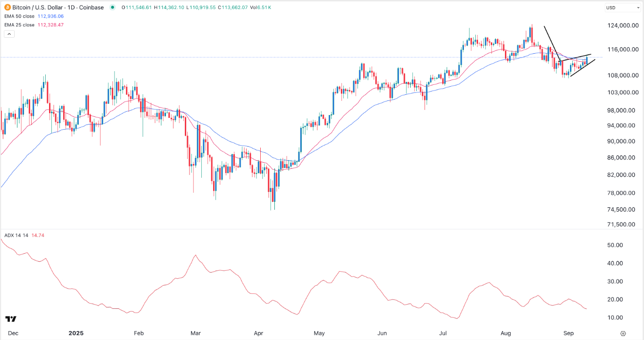
Task: Select the EMA 50 close indicator legend
Action: point(21,16)
